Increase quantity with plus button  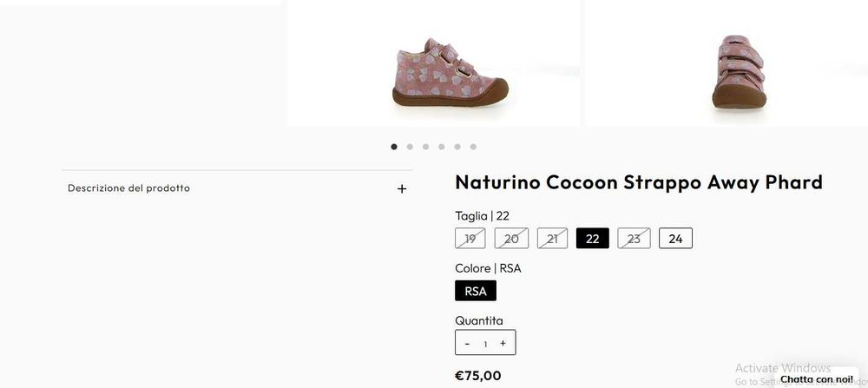coord(503,344)
